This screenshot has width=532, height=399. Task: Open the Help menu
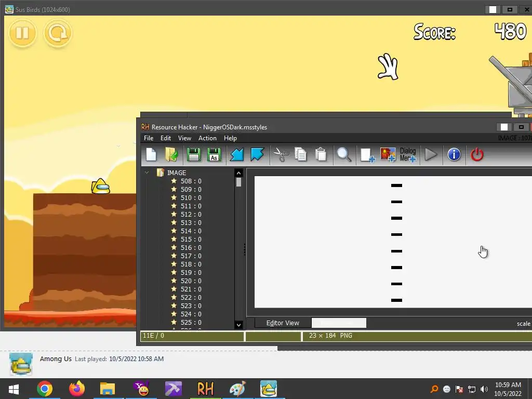pos(230,138)
